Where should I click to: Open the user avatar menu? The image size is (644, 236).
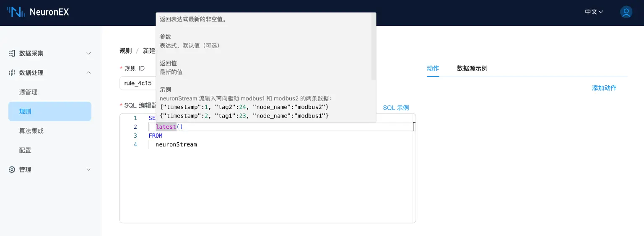coord(626,12)
